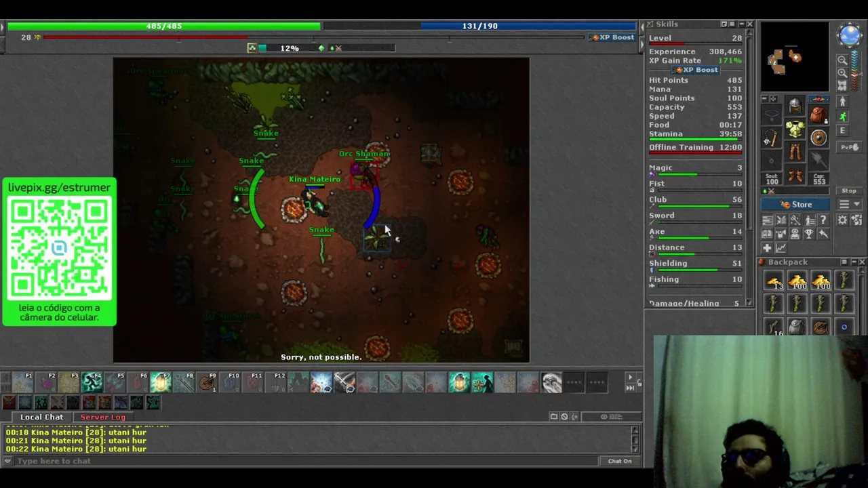868x488 pixels.
Task: Open the options gear icon
Action: click(x=842, y=220)
